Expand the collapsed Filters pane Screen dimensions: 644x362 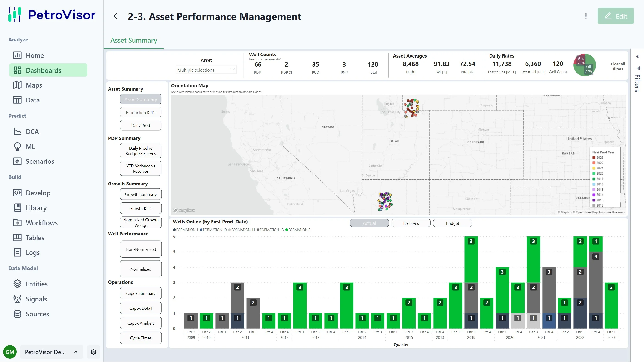tap(637, 56)
